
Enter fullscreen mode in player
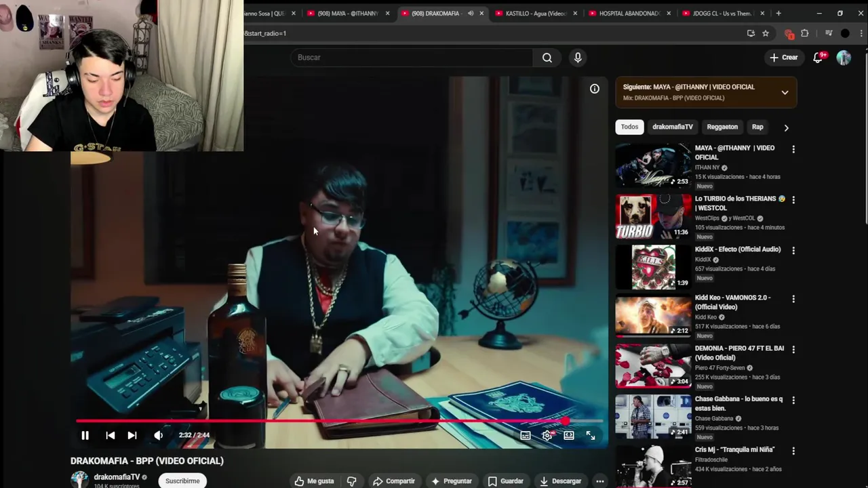click(x=591, y=435)
